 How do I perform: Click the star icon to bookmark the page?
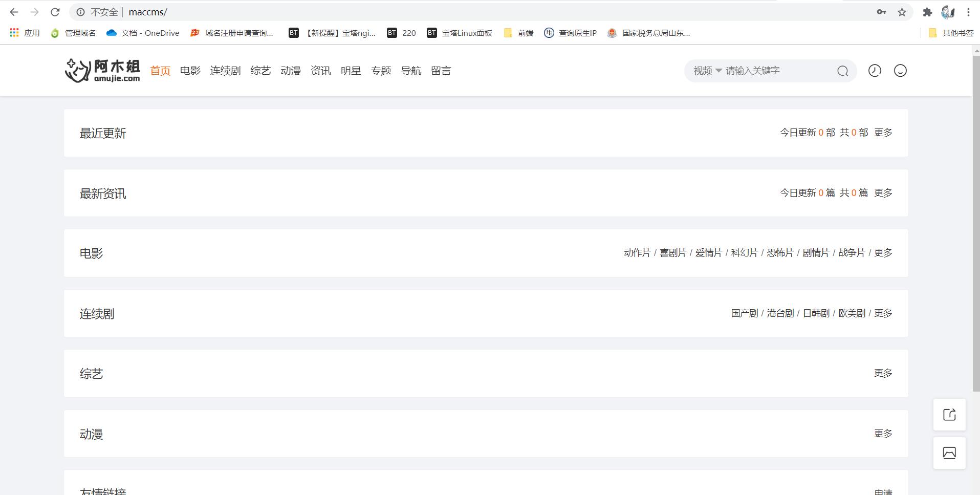pyautogui.click(x=901, y=11)
